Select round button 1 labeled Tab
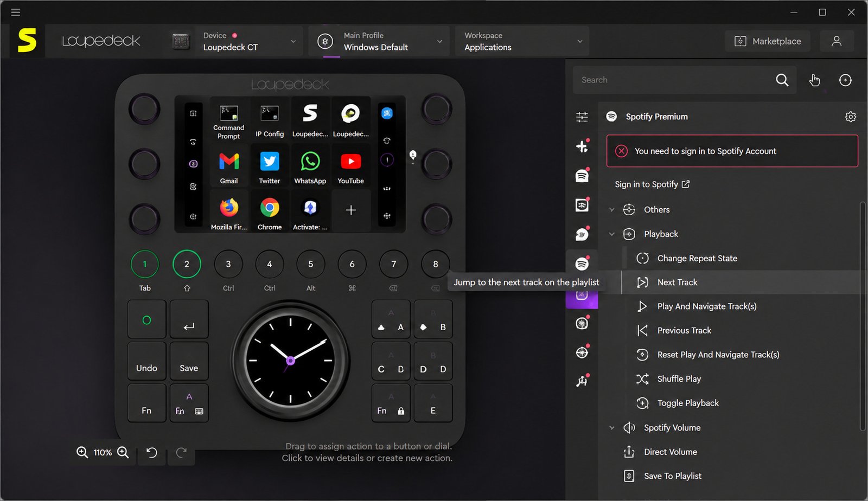Screen dimensions: 868x501 click(x=145, y=264)
